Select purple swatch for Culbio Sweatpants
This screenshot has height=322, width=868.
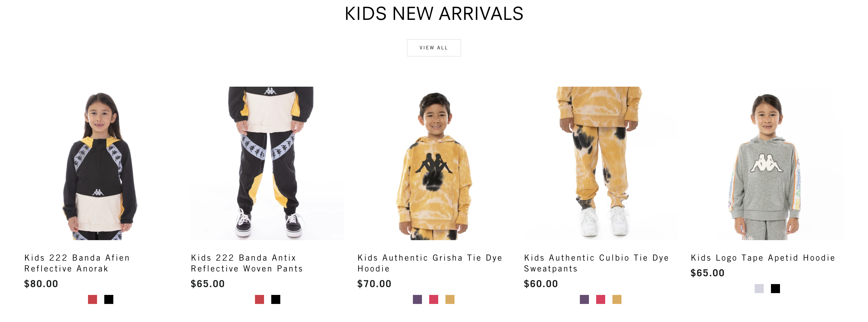click(584, 299)
